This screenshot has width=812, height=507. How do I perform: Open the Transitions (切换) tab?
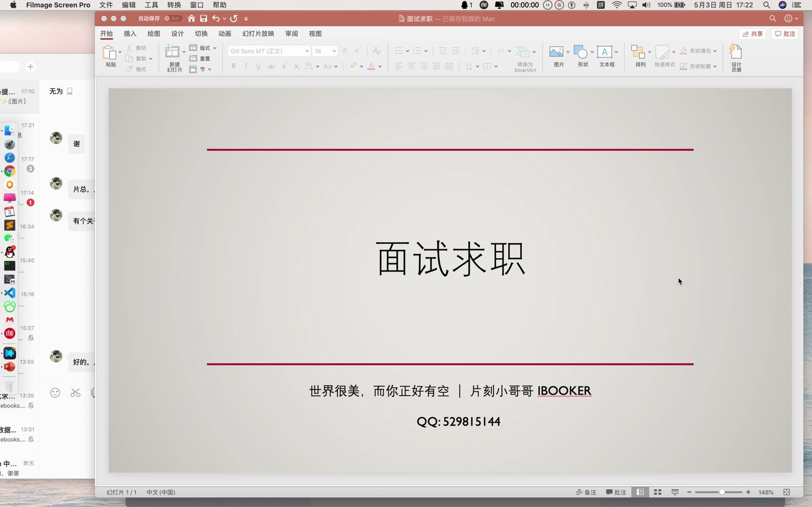201,34
